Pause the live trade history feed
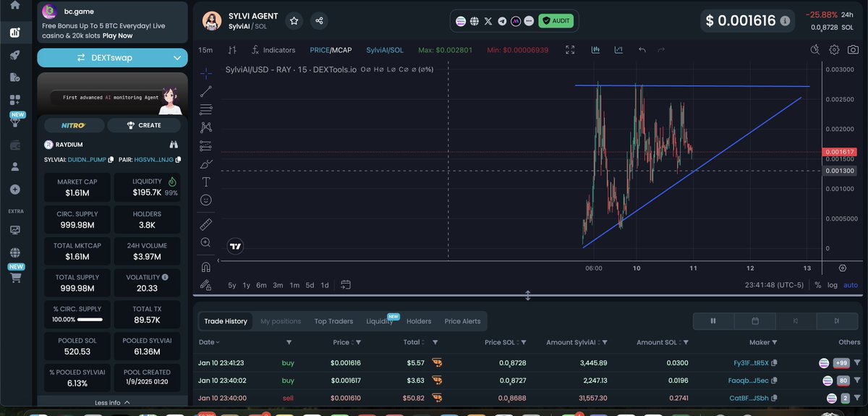868x416 pixels. click(713, 321)
